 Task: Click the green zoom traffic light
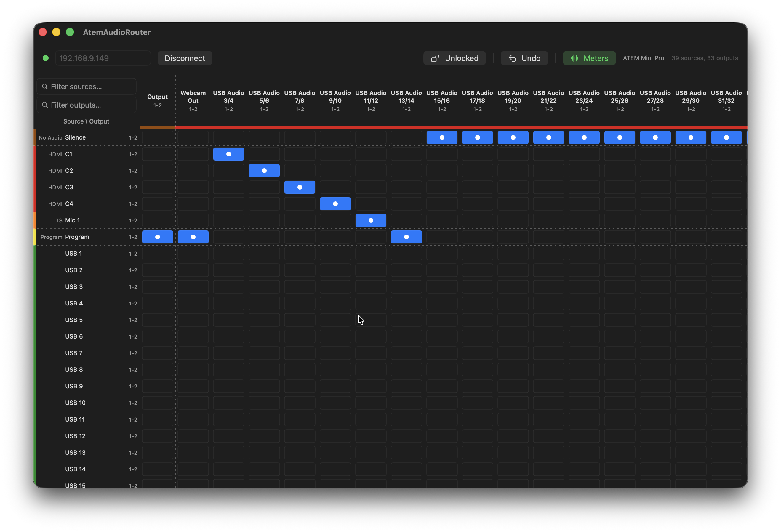pos(70,32)
